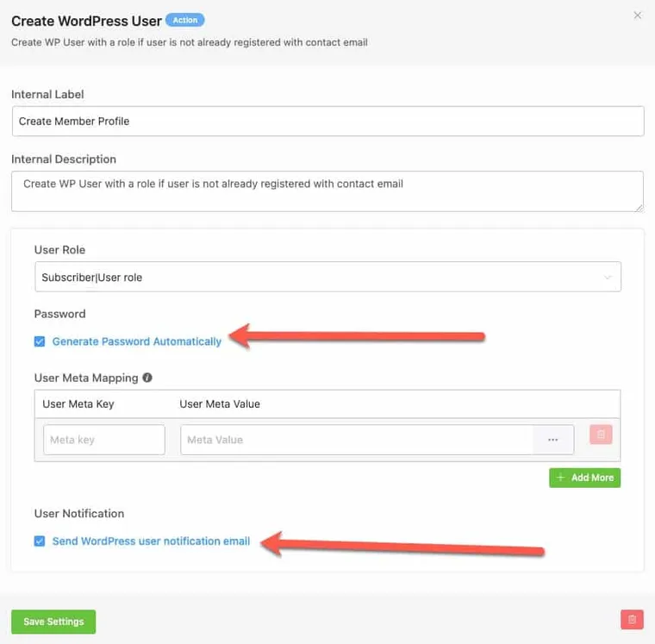The image size is (655, 644).
Task: Click the Generate Password Automatically label
Action: [x=136, y=341]
